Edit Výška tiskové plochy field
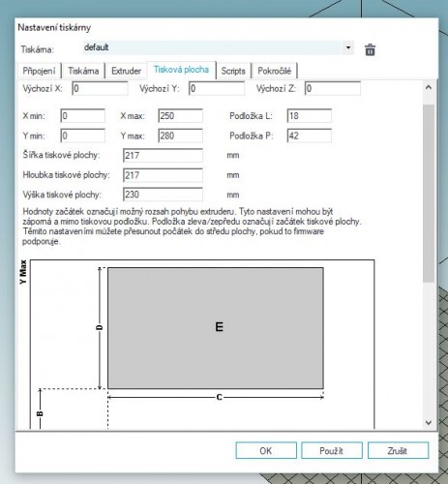Image resolution: width=448 pixels, height=484 pixels. click(x=163, y=195)
